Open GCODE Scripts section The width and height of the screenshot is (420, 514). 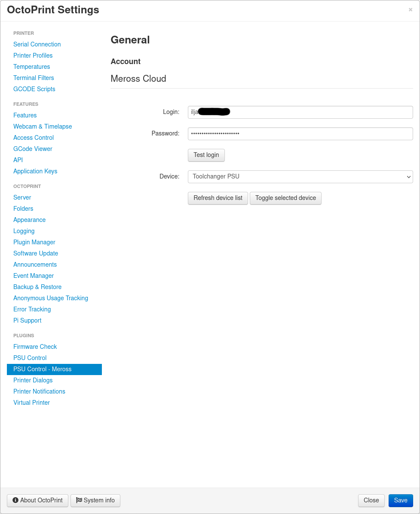point(34,89)
